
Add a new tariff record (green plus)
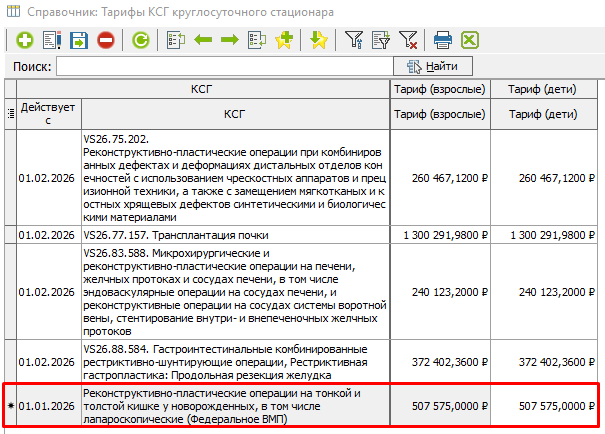pos(25,40)
